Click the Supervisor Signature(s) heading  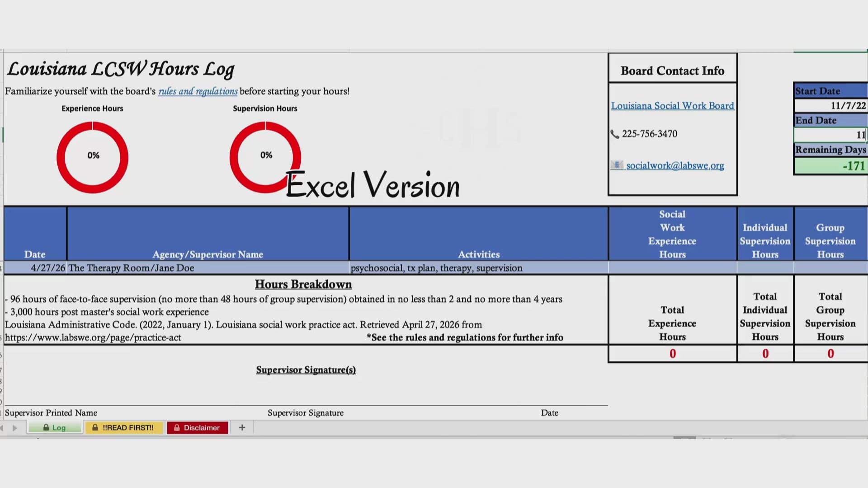(306, 370)
